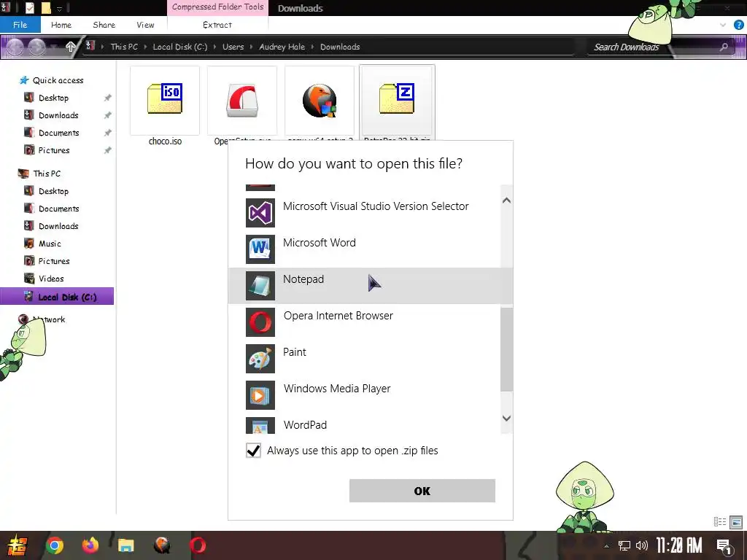Open the taskbar clock showing 11:28 AM
The height and width of the screenshot is (560, 747).
tap(679, 545)
